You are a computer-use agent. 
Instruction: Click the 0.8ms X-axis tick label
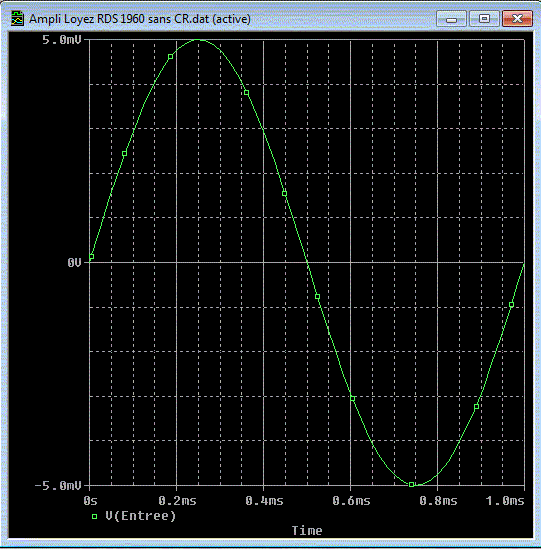click(x=438, y=501)
